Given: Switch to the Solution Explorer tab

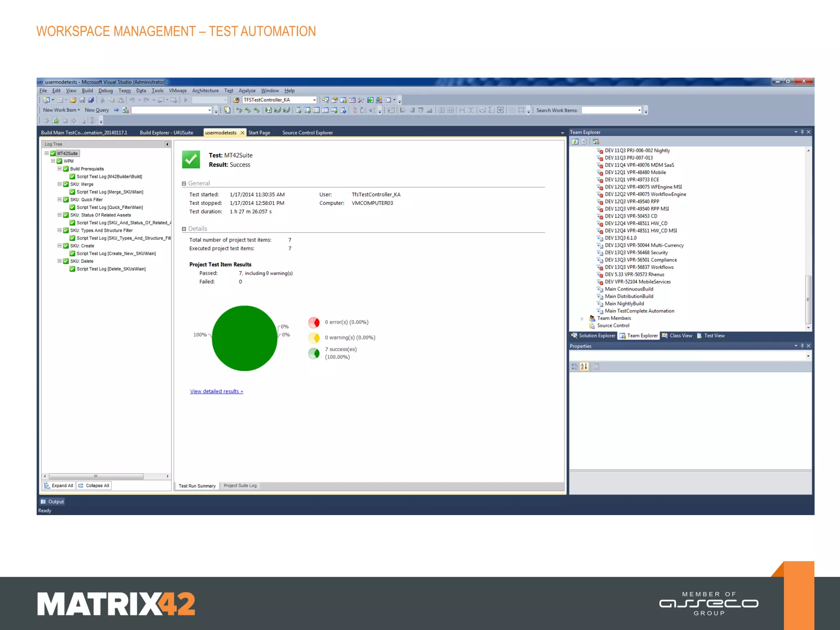Looking at the screenshot, I should [593, 336].
